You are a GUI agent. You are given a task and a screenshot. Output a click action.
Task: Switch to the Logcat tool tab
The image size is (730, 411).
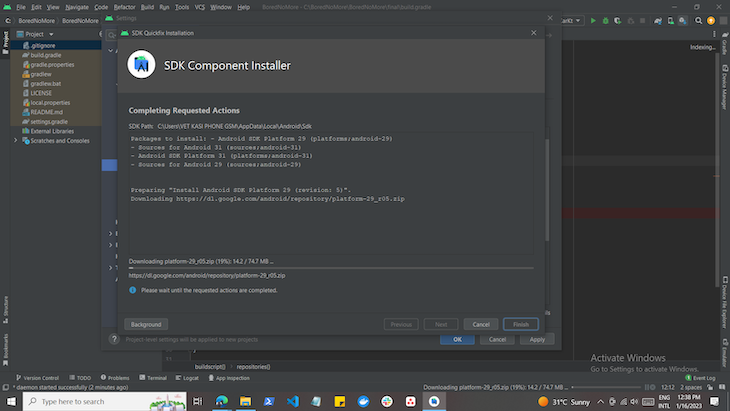tap(187, 378)
